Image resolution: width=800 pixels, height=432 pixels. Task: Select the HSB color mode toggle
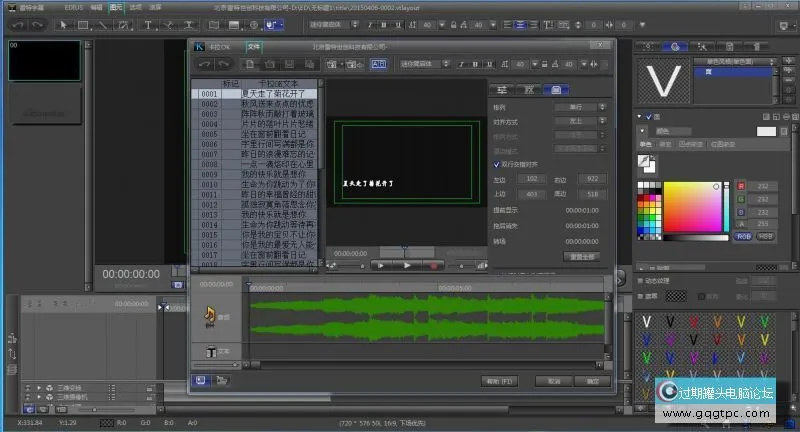(x=765, y=236)
